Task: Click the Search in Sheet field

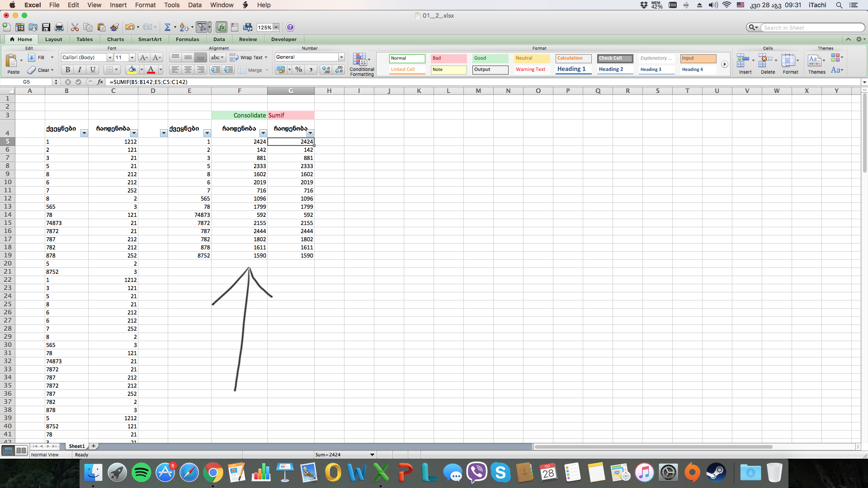Action: click(811, 28)
